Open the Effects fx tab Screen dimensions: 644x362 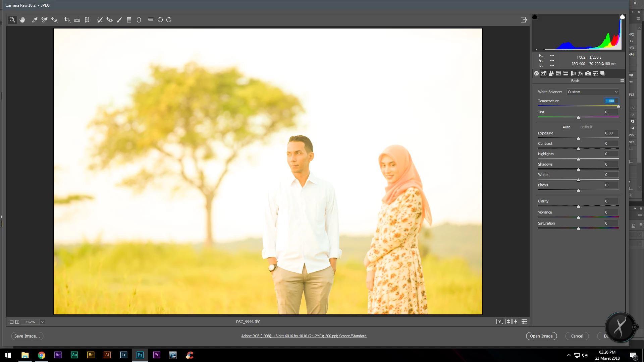point(581,73)
